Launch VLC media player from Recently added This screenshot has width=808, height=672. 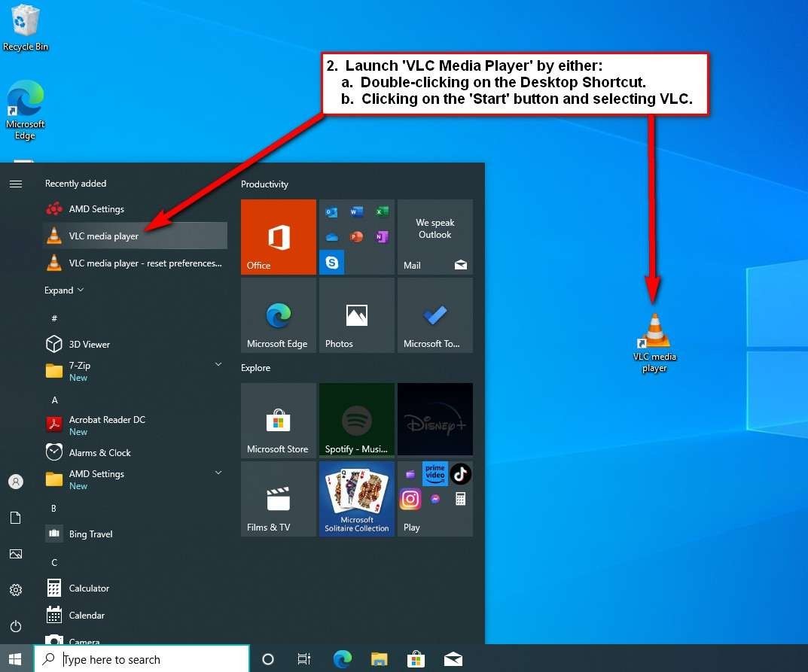[135, 236]
